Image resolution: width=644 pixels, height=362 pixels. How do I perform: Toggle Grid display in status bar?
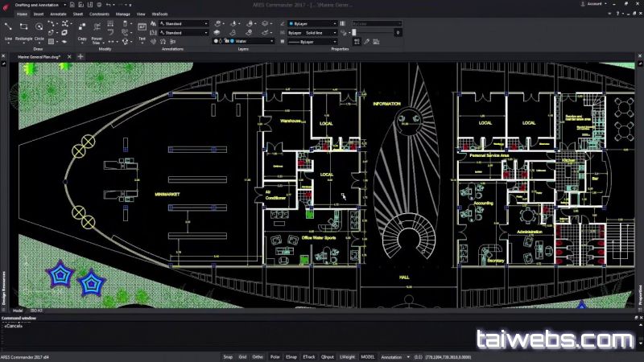tap(242, 356)
